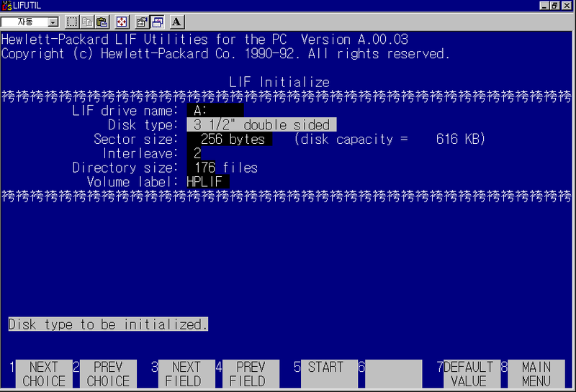The width and height of the screenshot is (576, 392).
Task: Click the Mark selection toolbar icon
Action: pos(72,22)
